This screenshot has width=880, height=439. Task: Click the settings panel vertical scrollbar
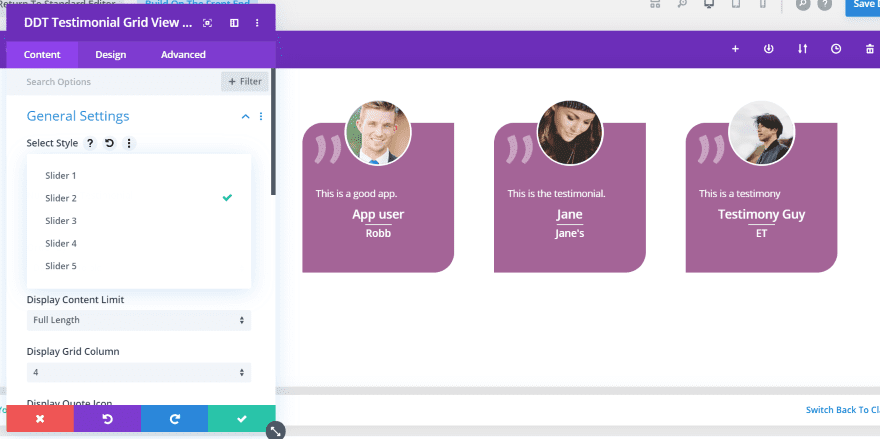[273, 132]
